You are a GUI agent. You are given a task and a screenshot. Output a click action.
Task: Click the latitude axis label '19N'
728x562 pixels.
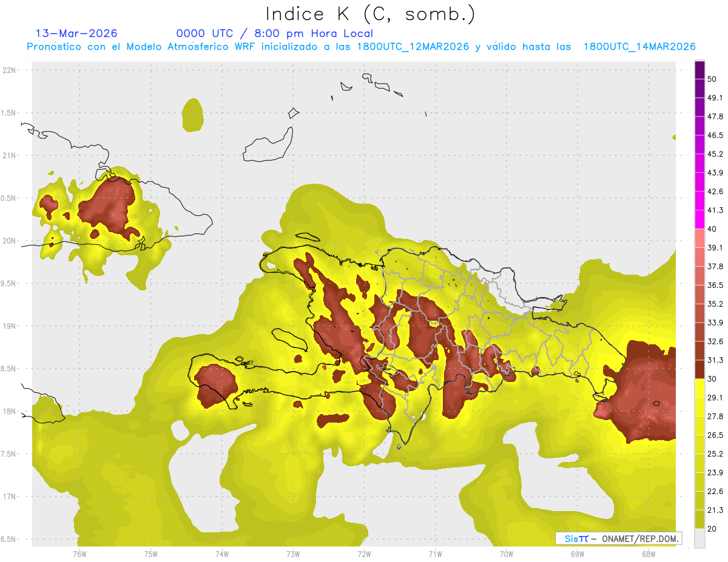click(x=10, y=326)
